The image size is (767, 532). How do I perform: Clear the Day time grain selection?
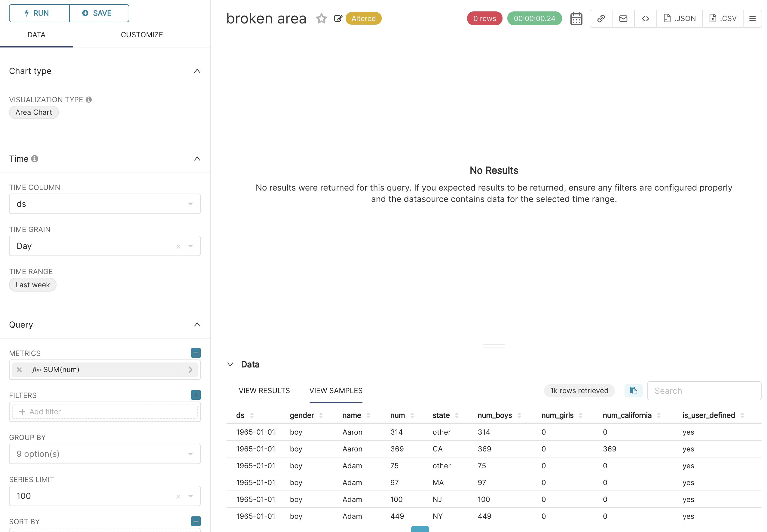click(178, 246)
